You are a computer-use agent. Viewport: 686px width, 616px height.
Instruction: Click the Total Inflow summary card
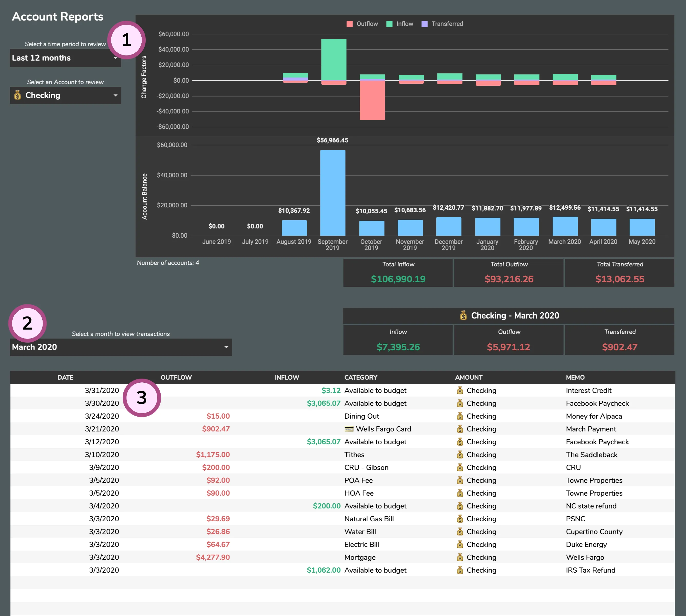coord(398,273)
